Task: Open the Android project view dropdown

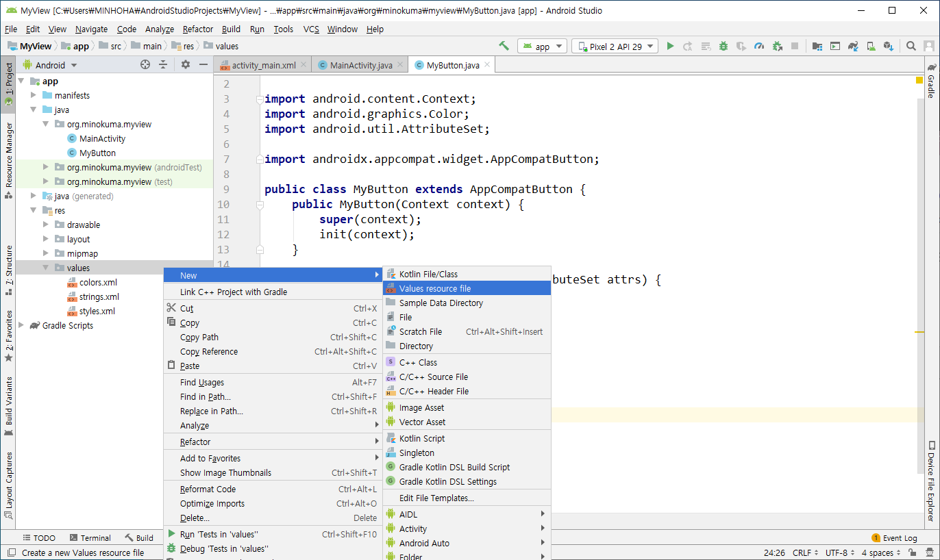Action: [x=51, y=65]
